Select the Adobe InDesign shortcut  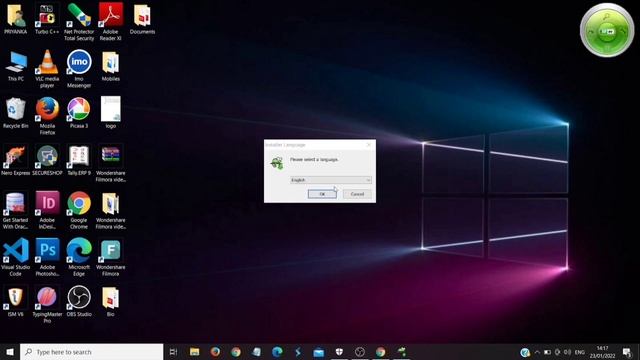[x=47, y=211]
